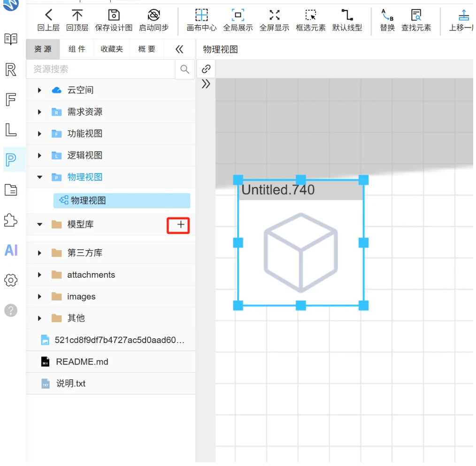Image resolution: width=476 pixels, height=466 pixels.
Task: Click the 保存设计图 save icon
Action: pyautogui.click(x=114, y=15)
